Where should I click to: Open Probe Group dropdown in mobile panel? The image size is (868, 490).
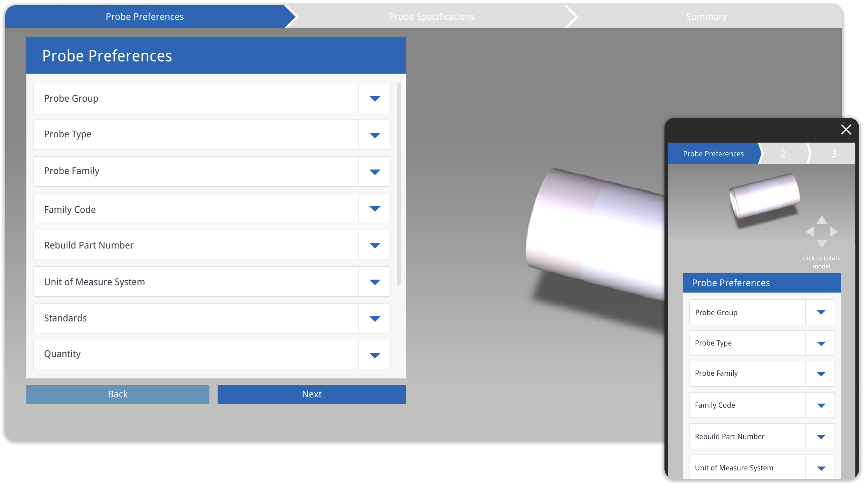(x=821, y=312)
